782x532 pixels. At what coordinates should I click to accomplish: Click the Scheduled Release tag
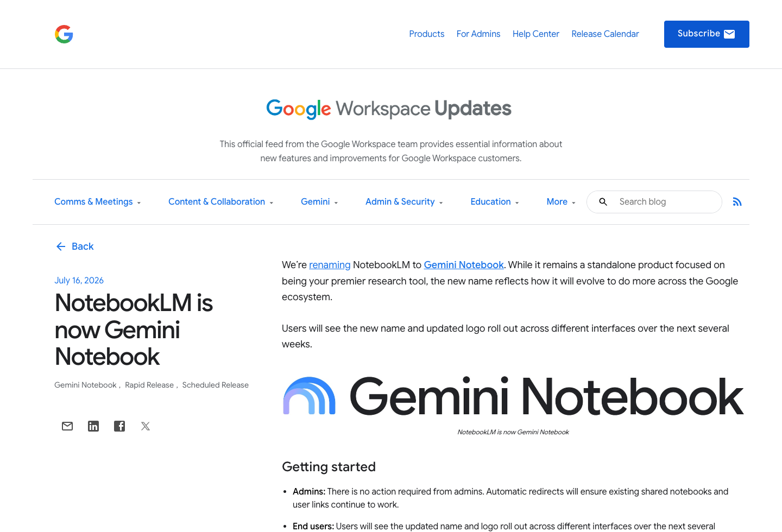coord(216,385)
